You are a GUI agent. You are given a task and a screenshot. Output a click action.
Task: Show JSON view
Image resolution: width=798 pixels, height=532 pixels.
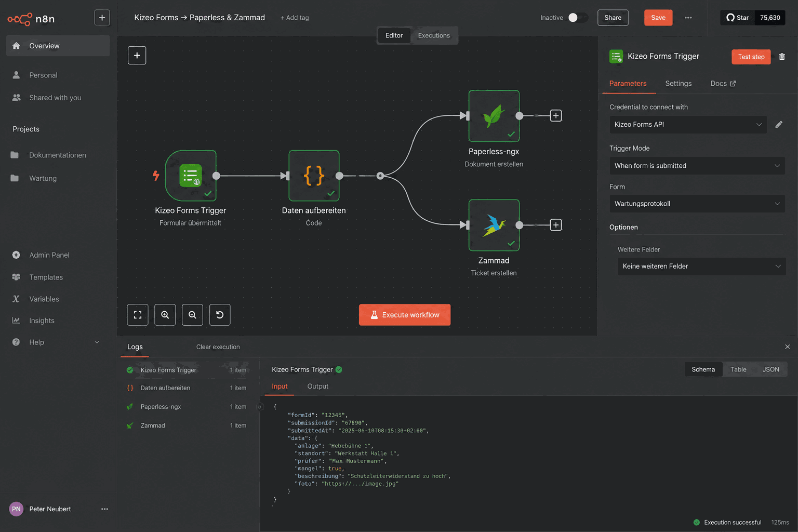770,369
